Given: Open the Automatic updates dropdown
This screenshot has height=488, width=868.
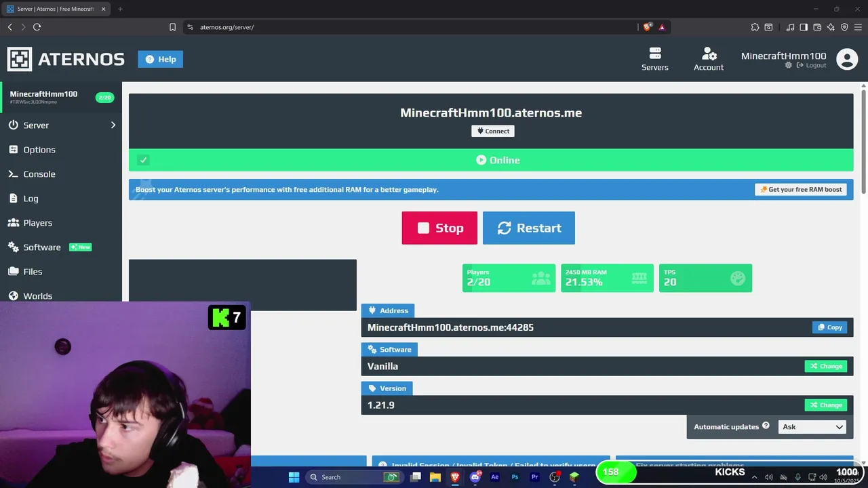Looking at the screenshot, I should tap(812, 426).
